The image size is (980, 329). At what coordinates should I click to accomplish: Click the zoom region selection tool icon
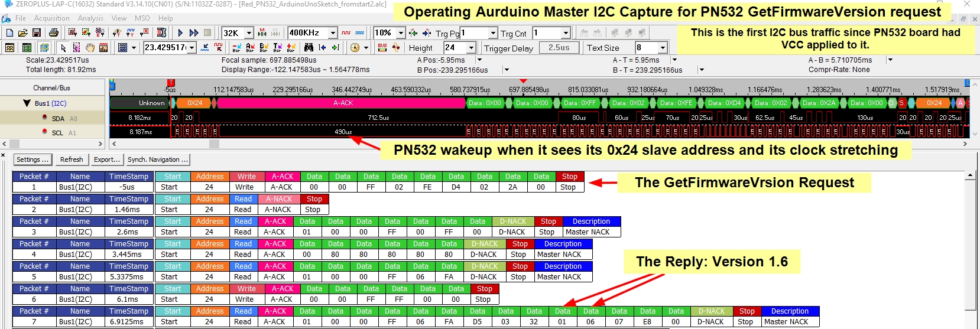click(76, 47)
